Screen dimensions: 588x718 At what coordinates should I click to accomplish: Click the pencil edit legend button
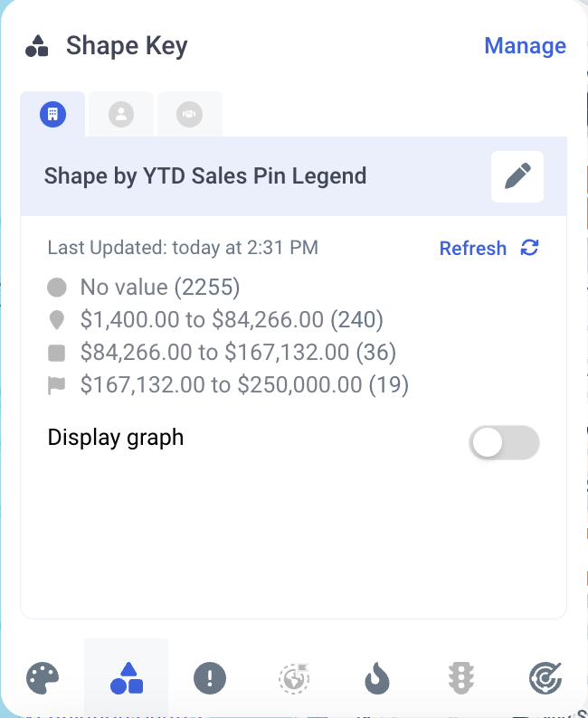pos(517,176)
